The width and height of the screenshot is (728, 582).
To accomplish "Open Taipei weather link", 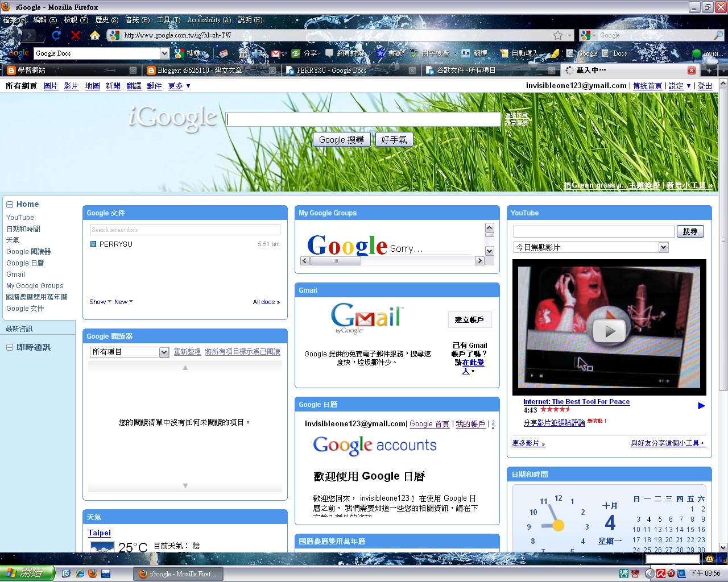I will click(100, 533).
